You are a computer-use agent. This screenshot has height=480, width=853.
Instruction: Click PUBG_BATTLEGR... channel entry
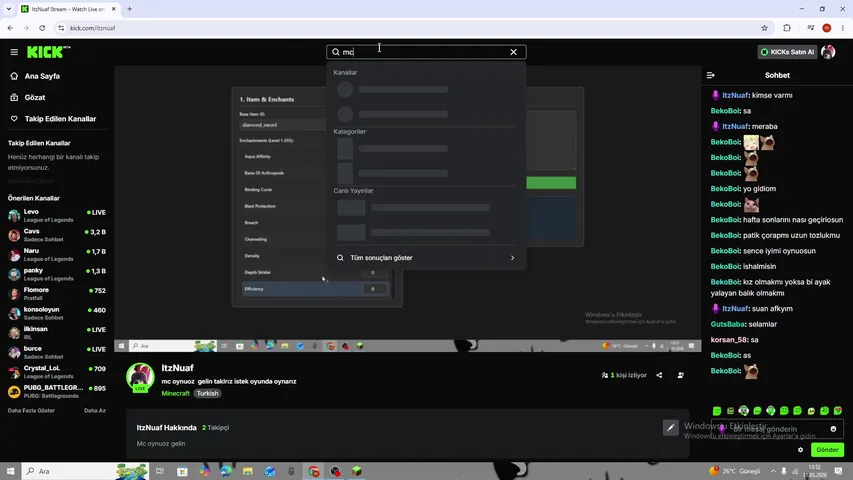click(x=57, y=392)
